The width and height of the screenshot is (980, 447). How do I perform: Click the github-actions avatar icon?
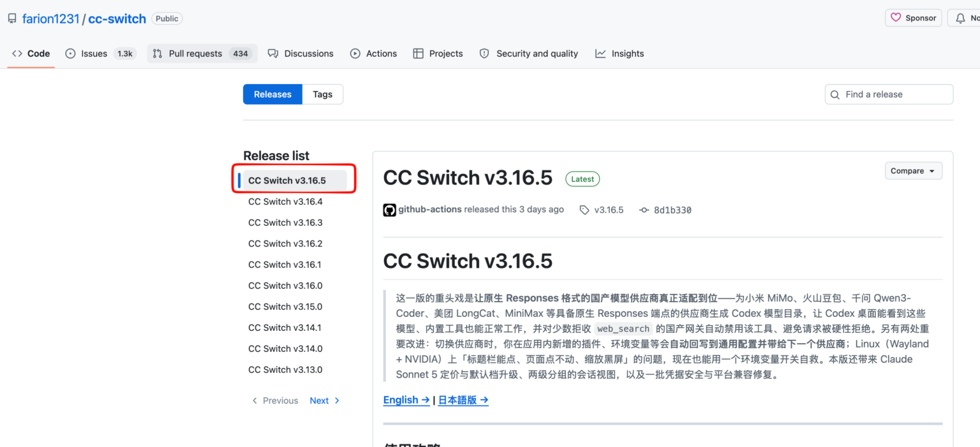coord(389,210)
